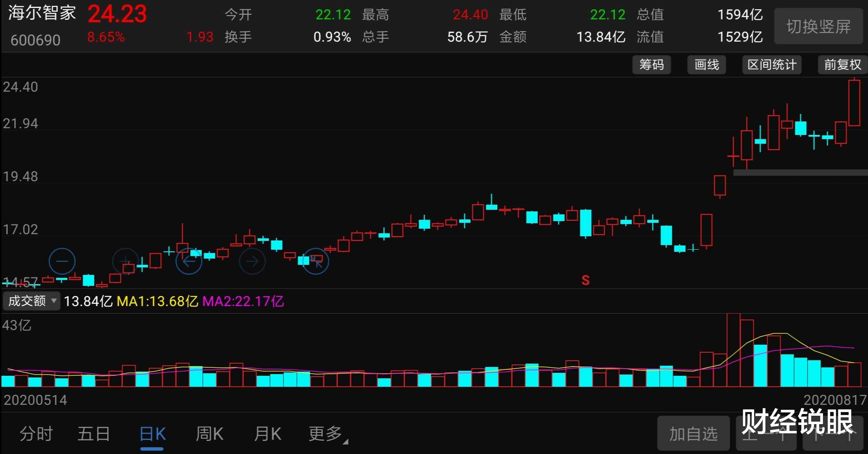868x454 pixels.
Task: Expand the 更多 period options
Action: pyautogui.click(x=328, y=433)
